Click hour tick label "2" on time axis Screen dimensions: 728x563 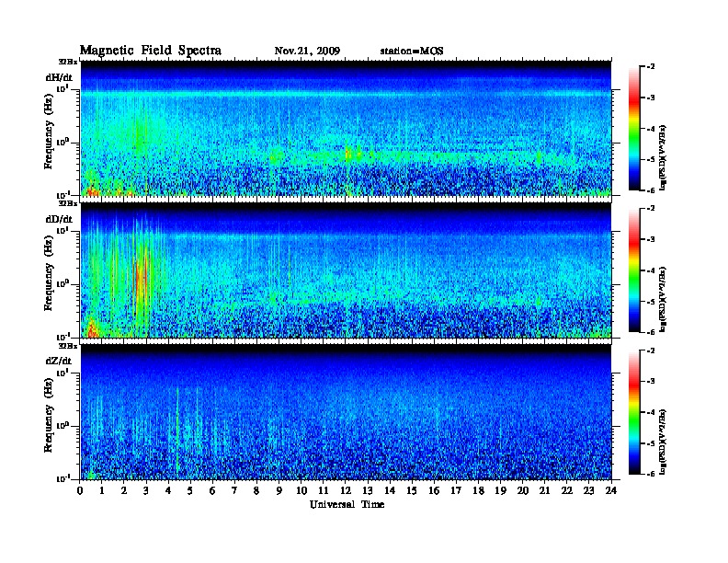coord(124,490)
